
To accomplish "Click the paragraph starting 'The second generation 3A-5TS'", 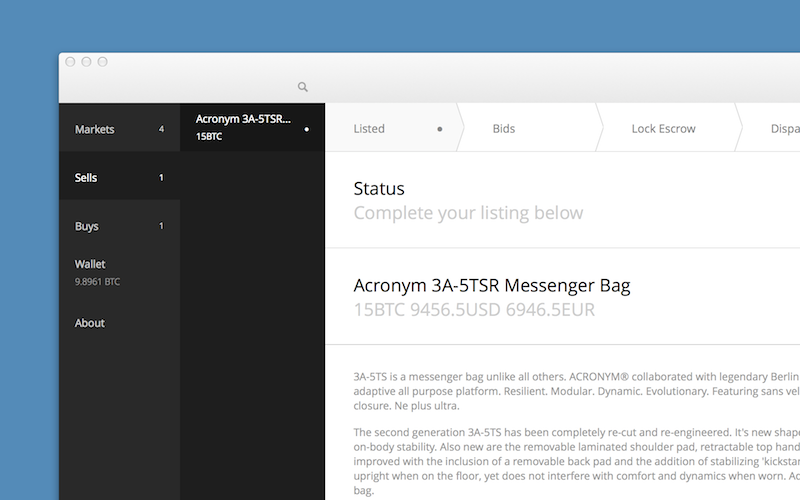I will [x=577, y=461].
